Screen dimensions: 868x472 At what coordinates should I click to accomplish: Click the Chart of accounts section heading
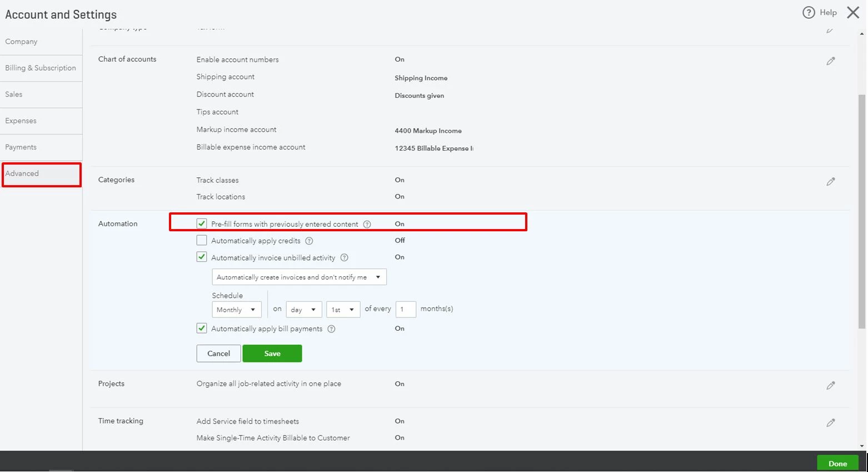pyautogui.click(x=127, y=59)
